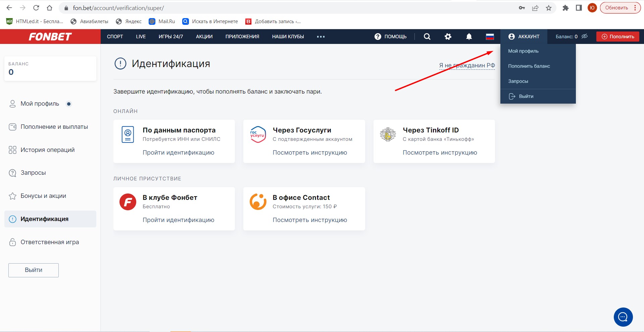Open the search magnifier in header
The width and height of the screenshot is (644, 332).
pos(427,37)
